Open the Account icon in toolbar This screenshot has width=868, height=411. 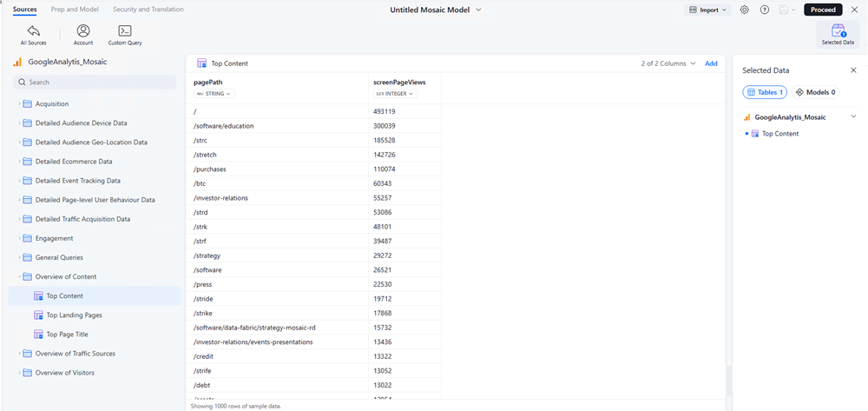(x=83, y=31)
